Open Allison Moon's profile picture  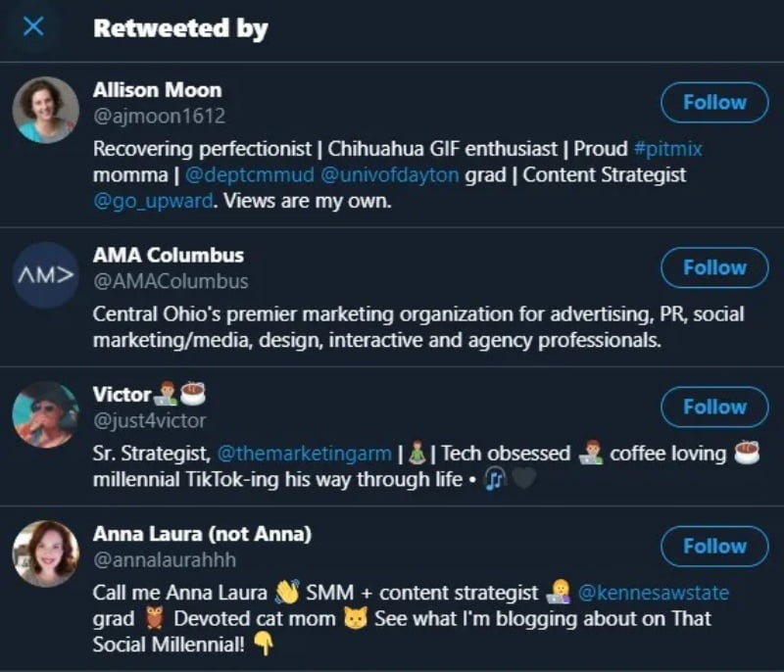click(x=45, y=111)
